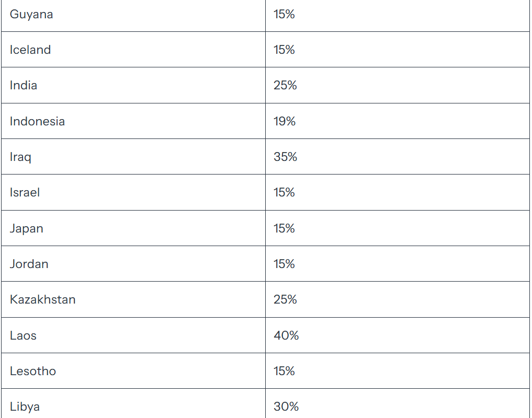Click the 40% value for Laos

tap(286, 335)
